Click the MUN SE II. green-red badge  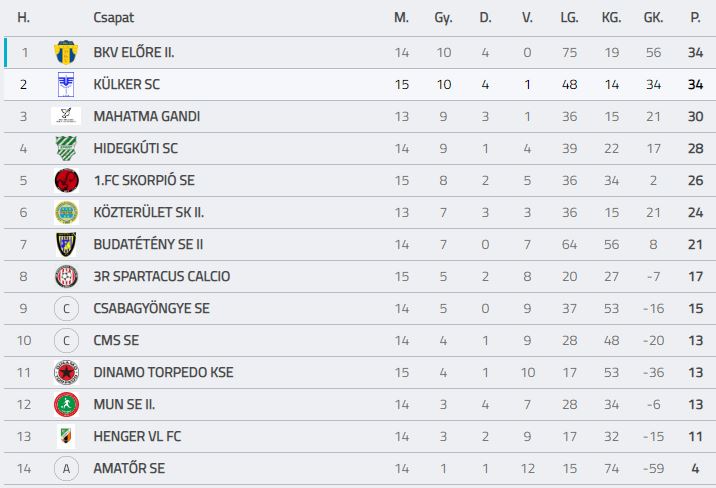tap(66, 404)
